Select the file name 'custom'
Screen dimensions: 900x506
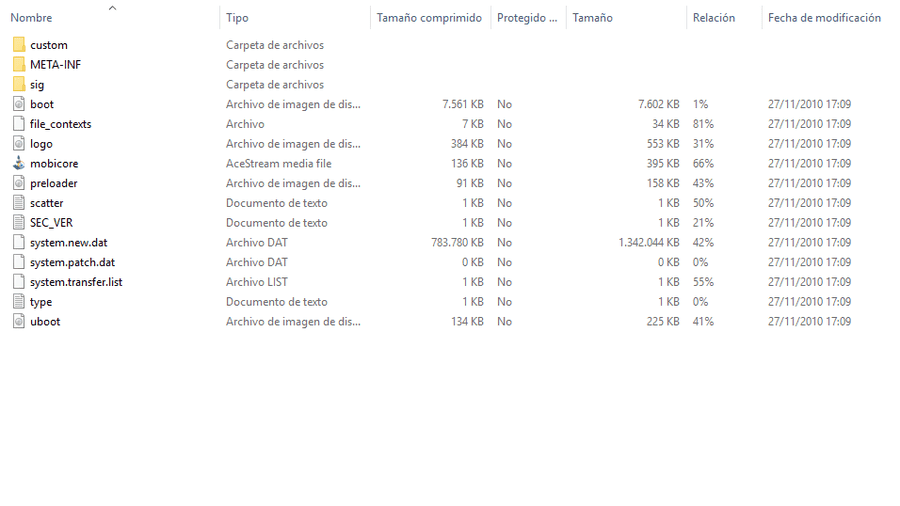pos(49,45)
